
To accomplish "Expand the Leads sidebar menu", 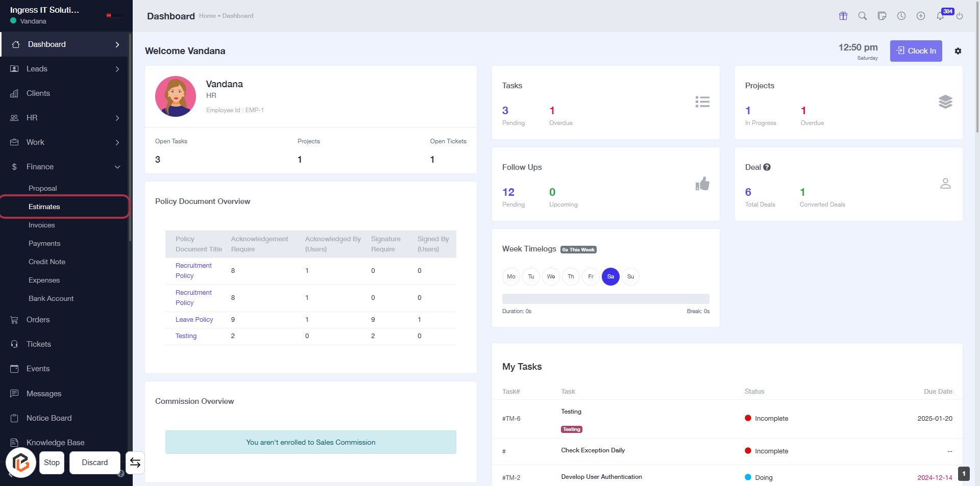I will (65, 69).
